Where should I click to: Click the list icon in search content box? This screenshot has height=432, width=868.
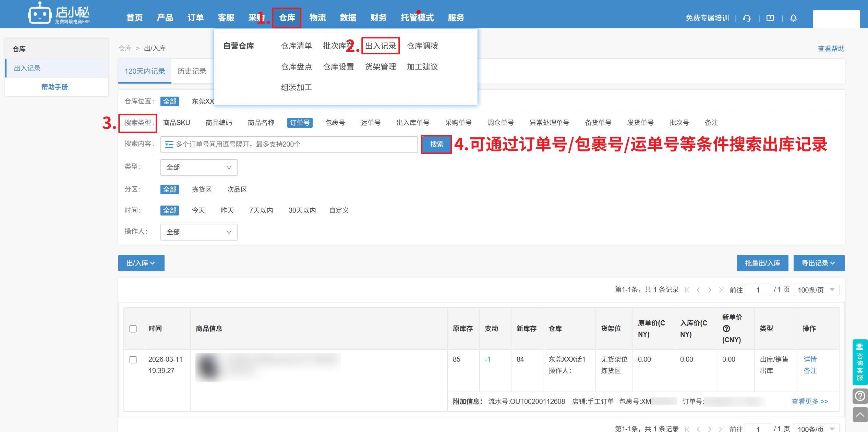169,144
